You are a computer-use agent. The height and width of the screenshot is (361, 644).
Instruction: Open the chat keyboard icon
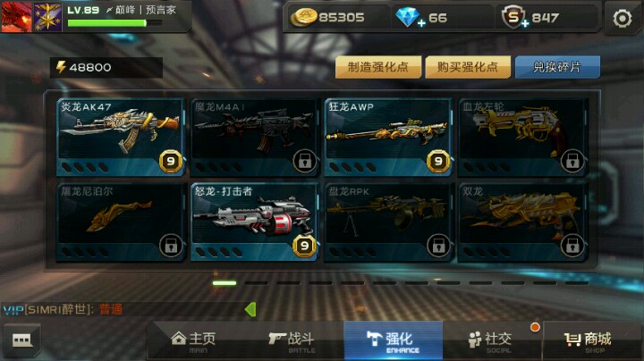[22, 340]
